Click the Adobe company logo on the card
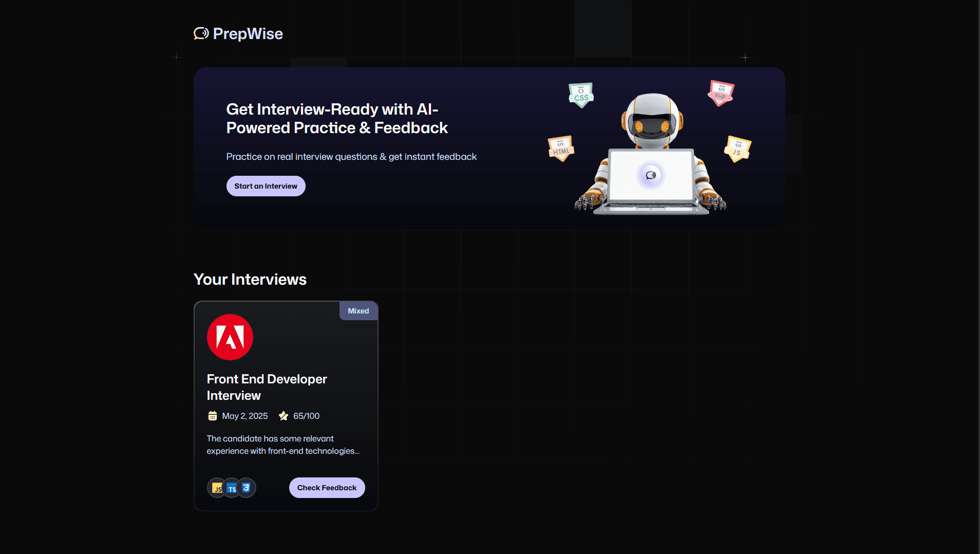The image size is (980, 554). tap(230, 337)
